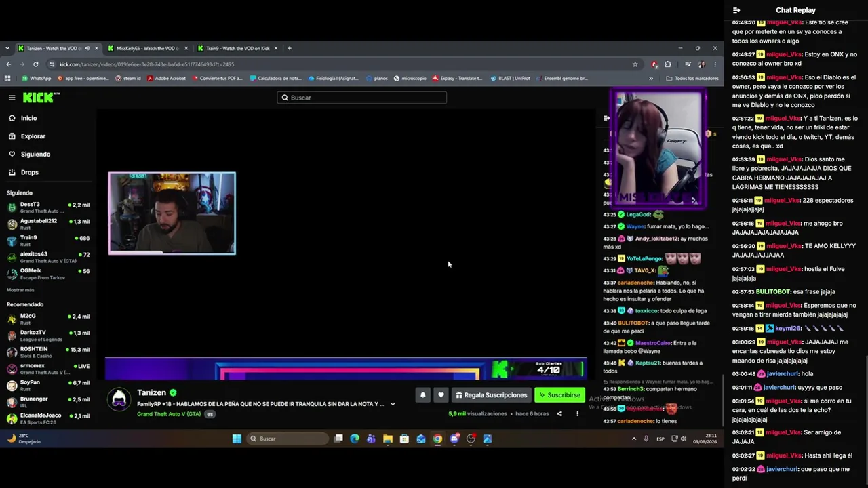Image resolution: width=868 pixels, height=488 pixels.
Task: Open the Todos los marcadores folder
Action: coord(692,79)
